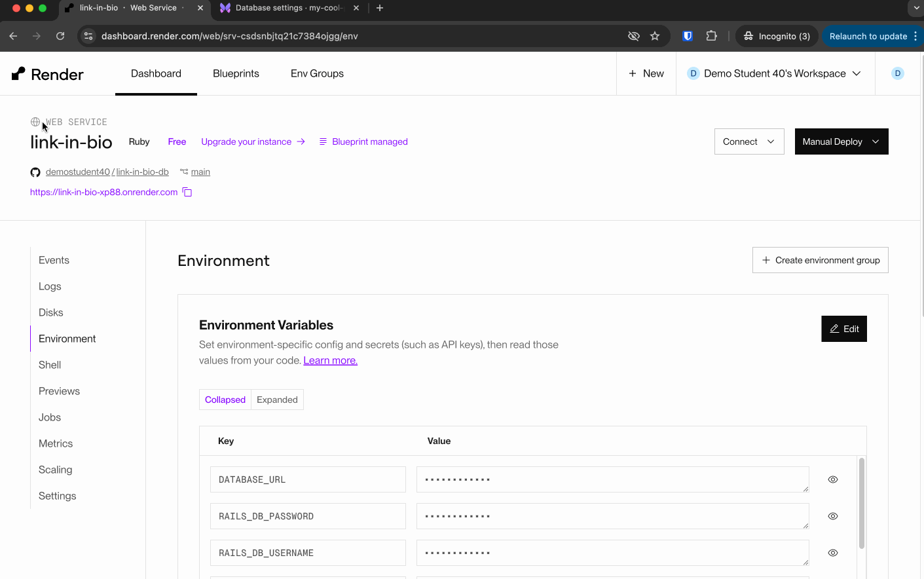Click the Blueprint managed list icon
The image size is (924, 579).
(x=323, y=141)
